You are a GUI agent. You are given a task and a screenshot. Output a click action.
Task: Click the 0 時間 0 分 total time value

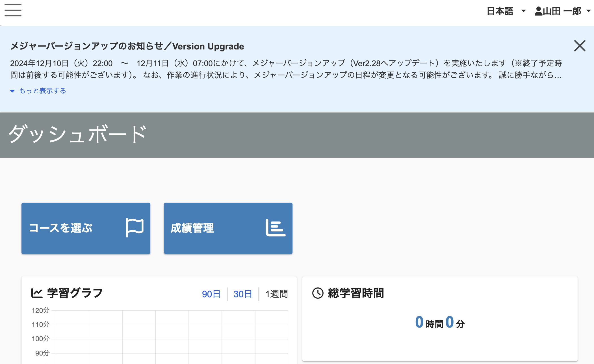tap(440, 322)
